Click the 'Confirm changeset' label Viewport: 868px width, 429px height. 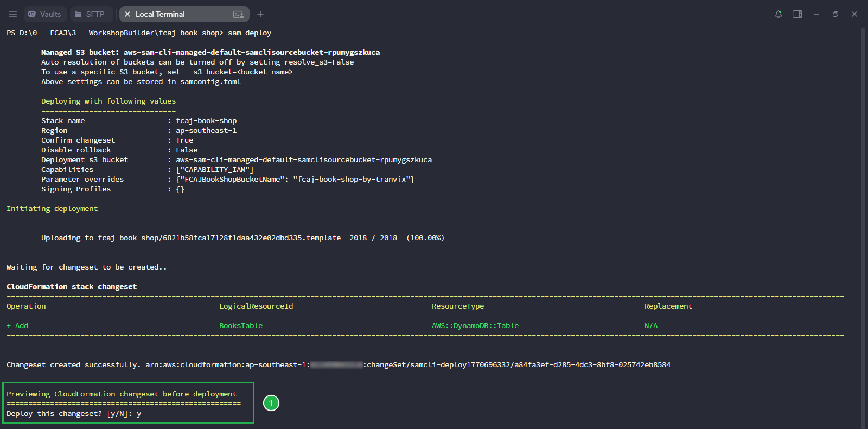coord(78,140)
